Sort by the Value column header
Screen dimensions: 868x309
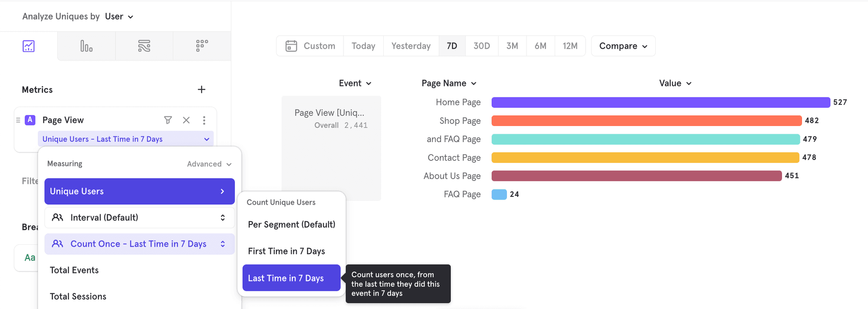pyautogui.click(x=675, y=83)
